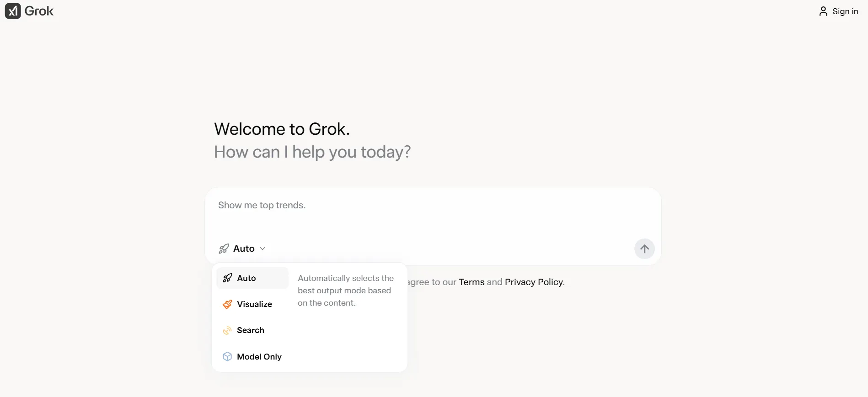This screenshot has width=868, height=397.
Task: Pick Model Only from the mode list
Action: [x=259, y=357]
